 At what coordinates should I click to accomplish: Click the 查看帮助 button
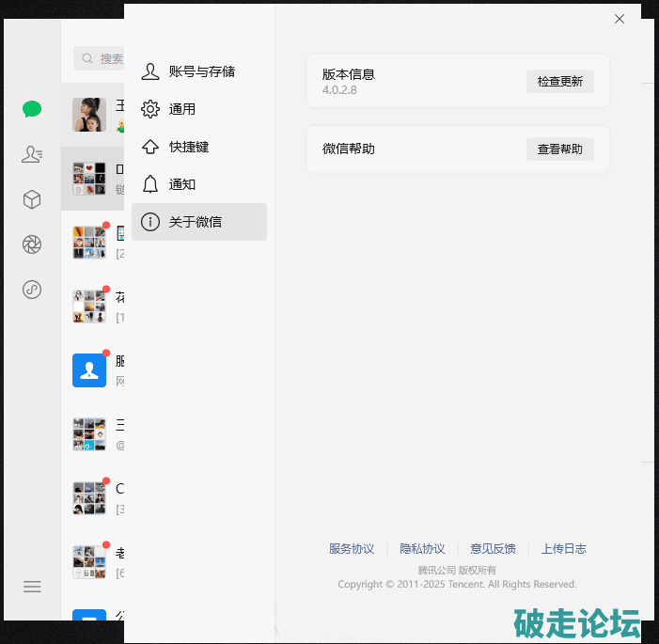(x=559, y=149)
